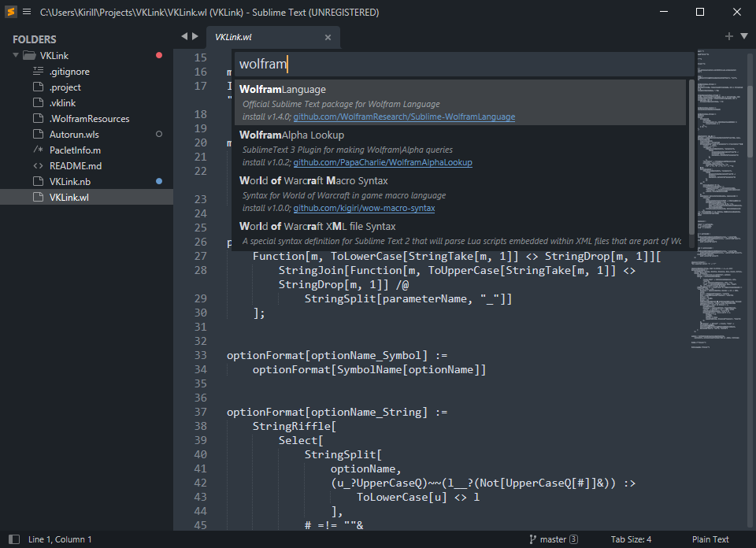756x548 pixels.
Task: Focus the package search input field
Action: [x=463, y=64]
